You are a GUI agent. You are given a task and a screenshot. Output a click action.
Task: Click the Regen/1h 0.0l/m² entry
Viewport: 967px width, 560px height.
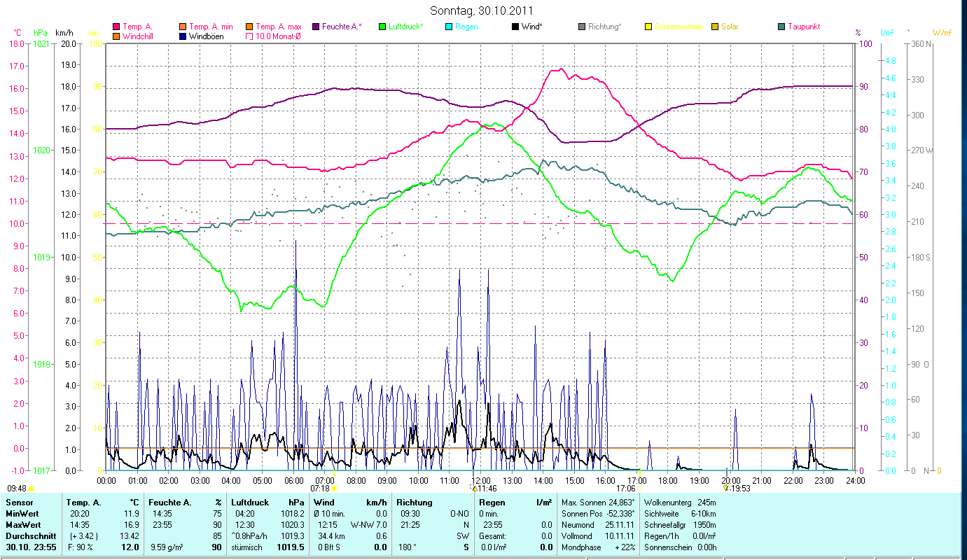(680, 536)
